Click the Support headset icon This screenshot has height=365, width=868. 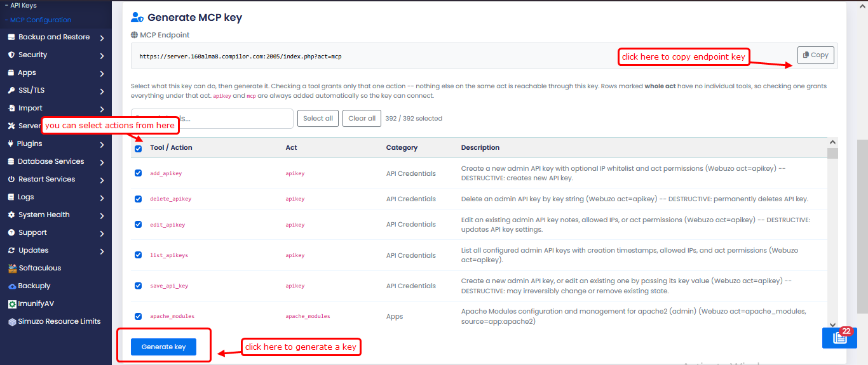(x=11, y=233)
